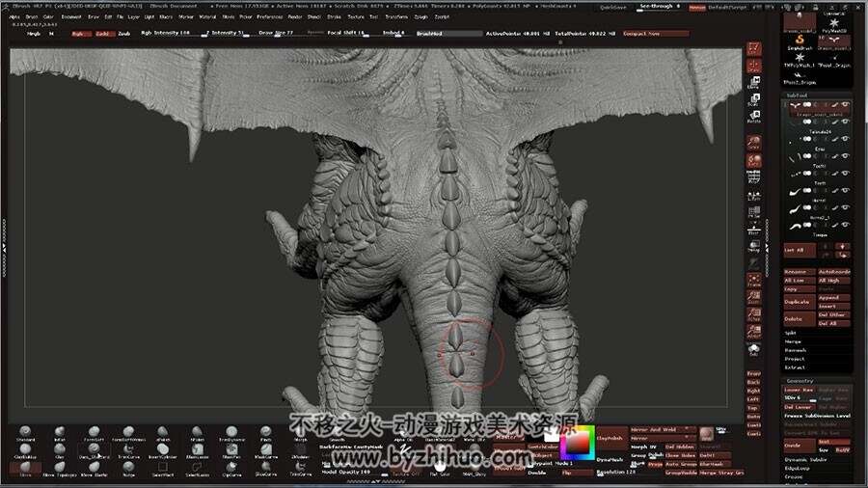Open the Document menu
Image resolution: width=868 pixels, height=488 pixels.
pyautogui.click(x=71, y=17)
